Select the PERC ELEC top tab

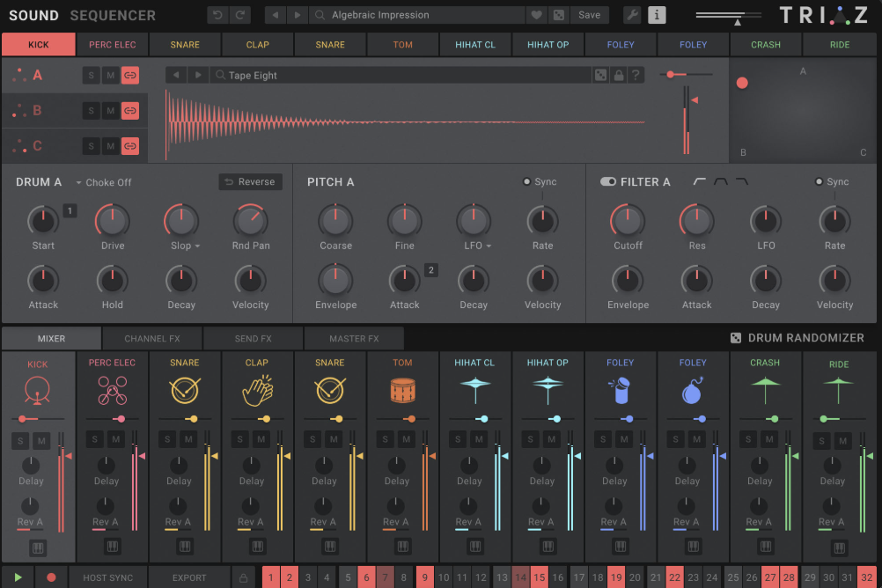tap(113, 44)
